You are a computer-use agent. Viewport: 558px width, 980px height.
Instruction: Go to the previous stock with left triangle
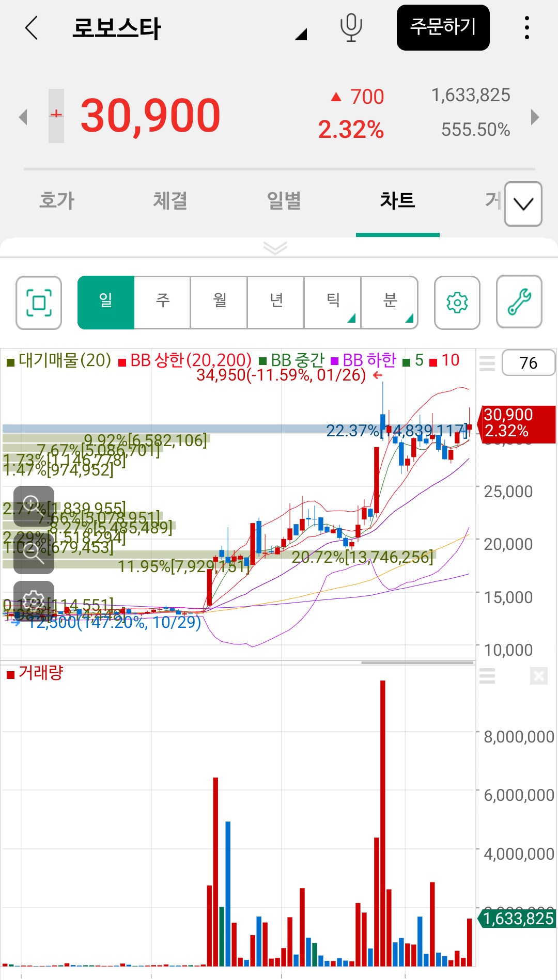23,117
